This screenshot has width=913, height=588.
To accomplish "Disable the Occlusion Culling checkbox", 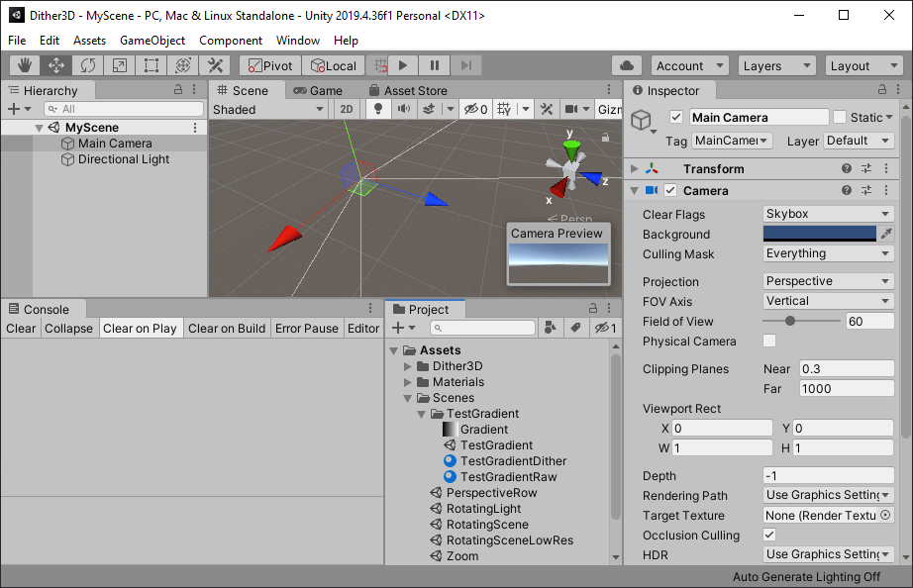I will click(769, 536).
